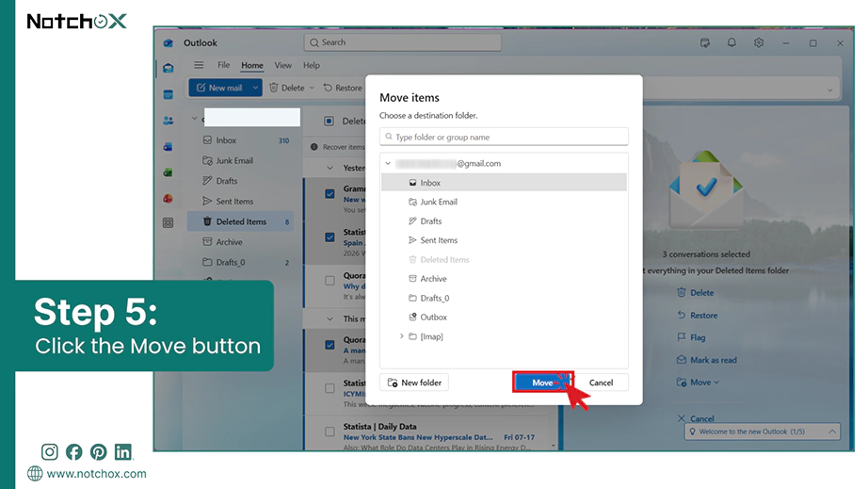Image resolution: width=868 pixels, height=489 pixels.
Task: Open the Pinterest icon link
Action: click(99, 452)
